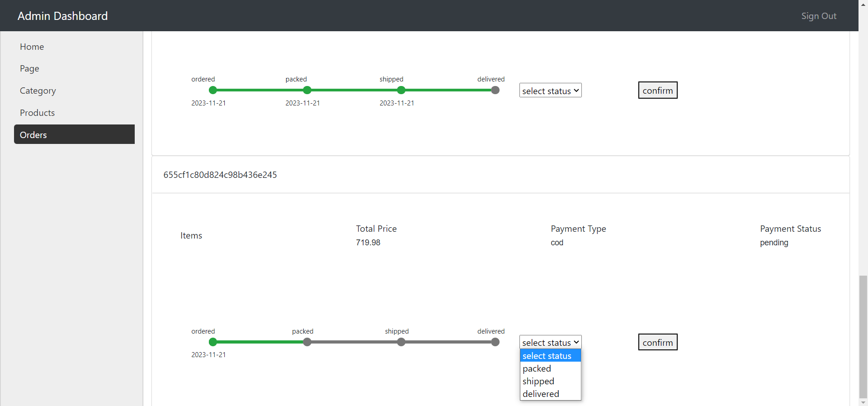This screenshot has width=868, height=406.
Task: Click the grey shipped marker on lower tracker
Action: point(401,342)
